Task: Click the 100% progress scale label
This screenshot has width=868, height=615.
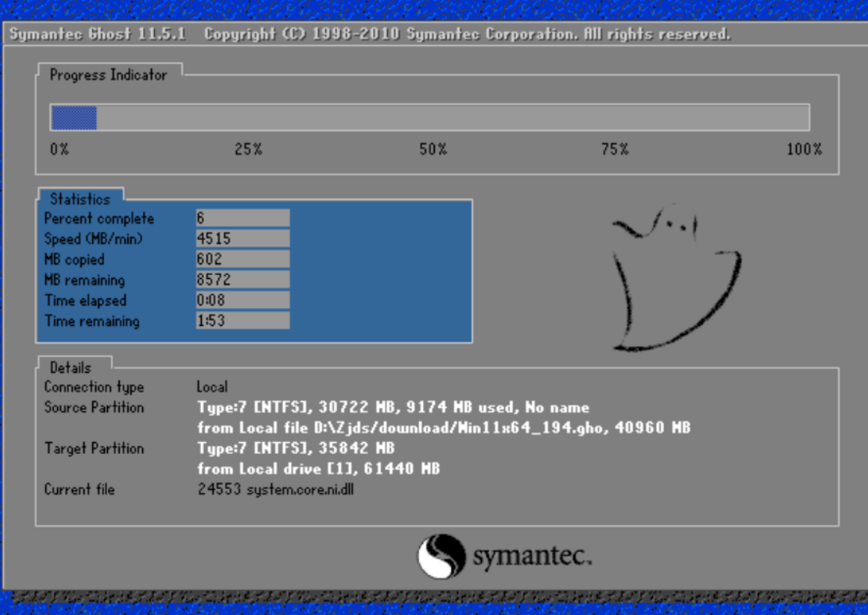Action: 805,149
